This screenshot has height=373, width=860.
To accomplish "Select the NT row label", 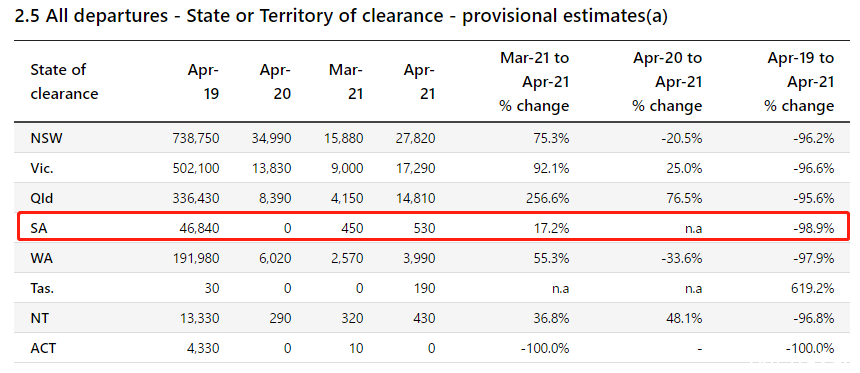I will (39, 318).
